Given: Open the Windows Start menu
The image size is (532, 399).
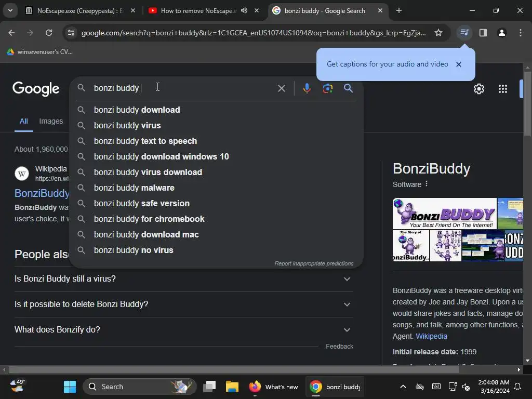Looking at the screenshot, I should (x=70, y=387).
